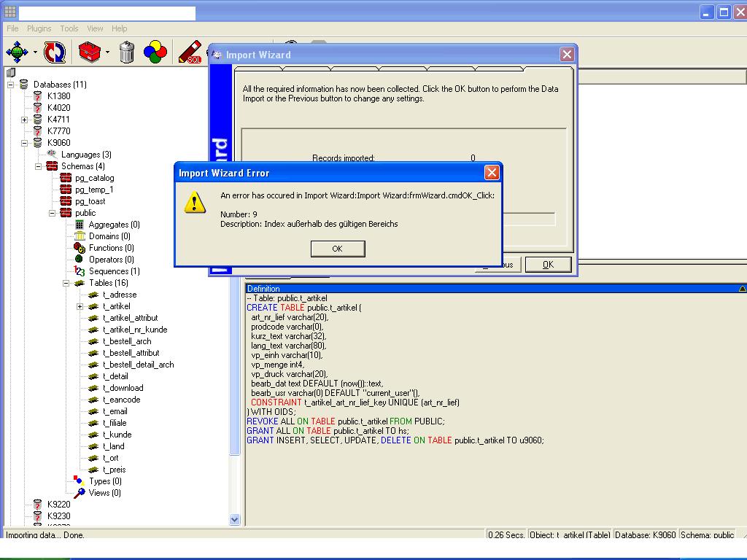Click the trash can Drop object icon
The width and height of the screenshot is (747, 560).
point(127,52)
